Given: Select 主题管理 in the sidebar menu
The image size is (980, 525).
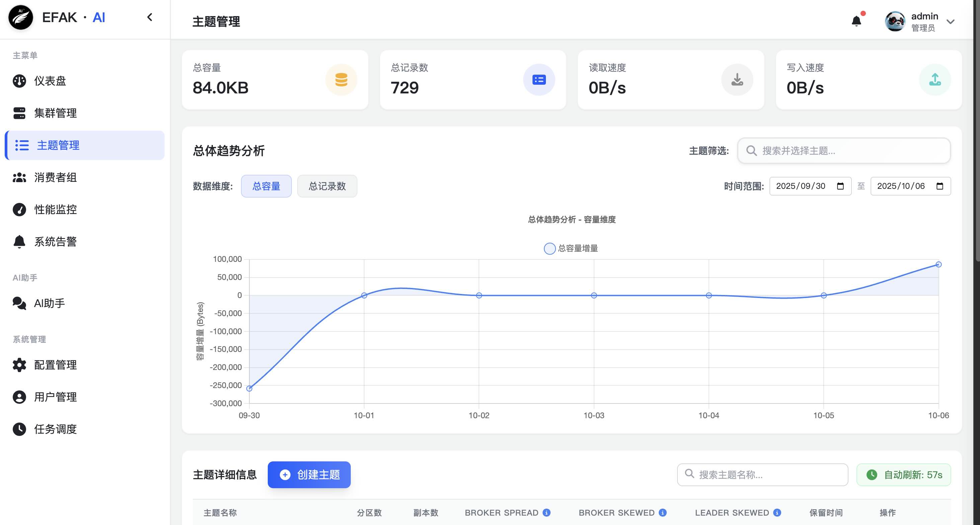Looking at the screenshot, I should tap(58, 145).
